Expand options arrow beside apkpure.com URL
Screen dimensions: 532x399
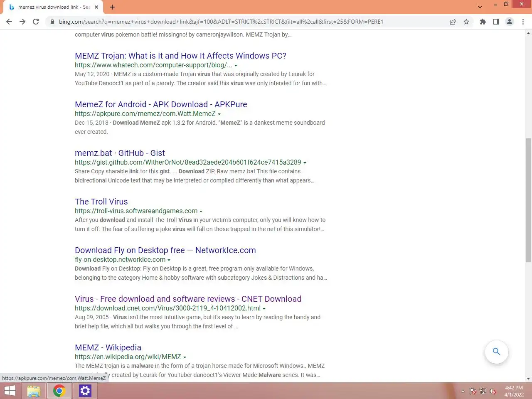point(219,114)
